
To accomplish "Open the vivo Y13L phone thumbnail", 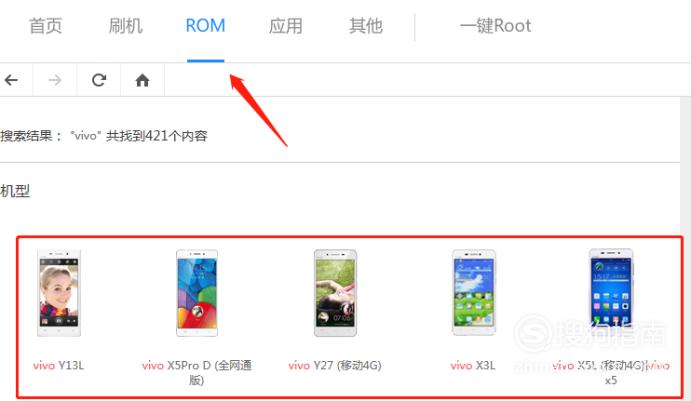I will (x=59, y=293).
